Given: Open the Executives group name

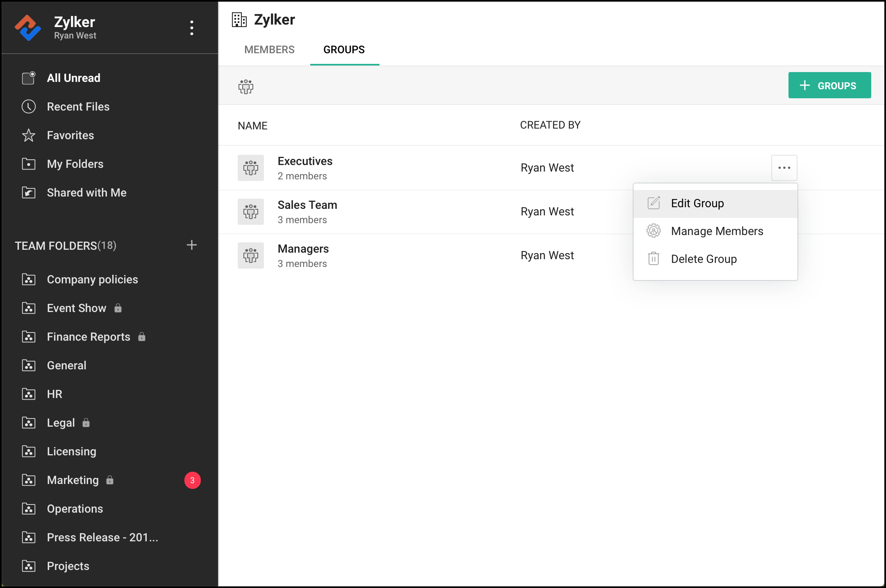Looking at the screenshot, I should (305, 161).
